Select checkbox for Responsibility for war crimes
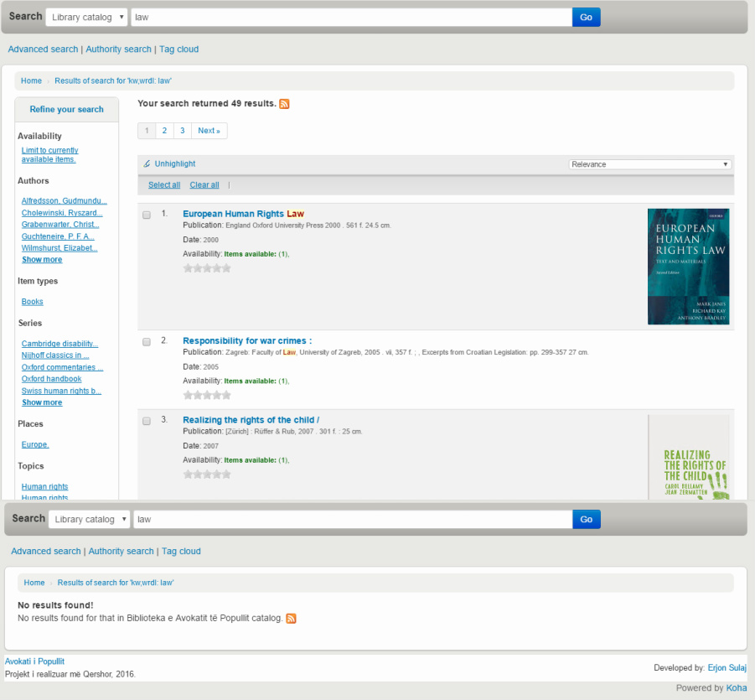 tap(147, 342)
